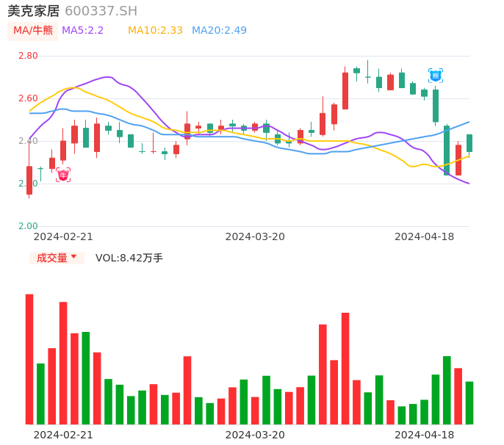Click the 2.80 price axis label
The height and width of the screenshot is (445, 504).
[x=28, y=56]
